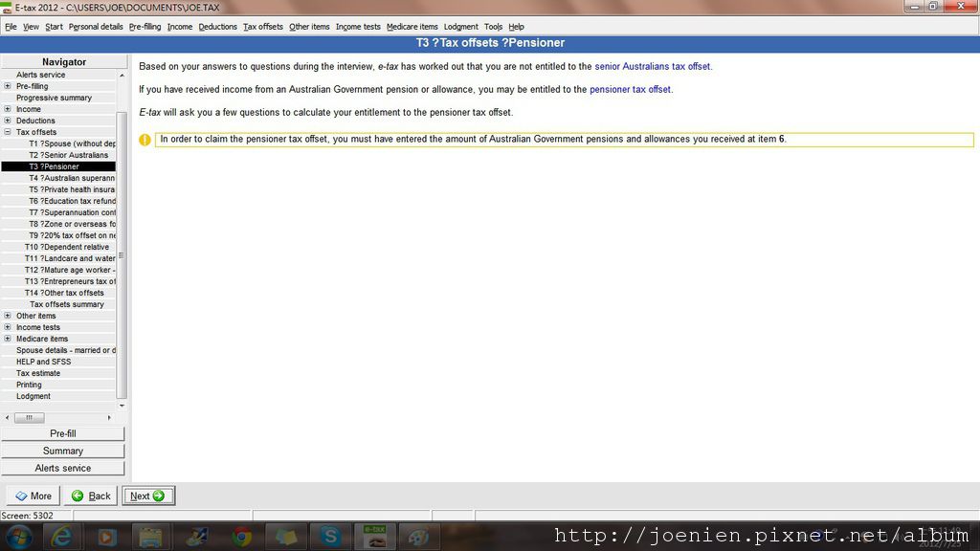Screen dimensions: 980x551
Task: Click the More button
Action: coord(33,496)
